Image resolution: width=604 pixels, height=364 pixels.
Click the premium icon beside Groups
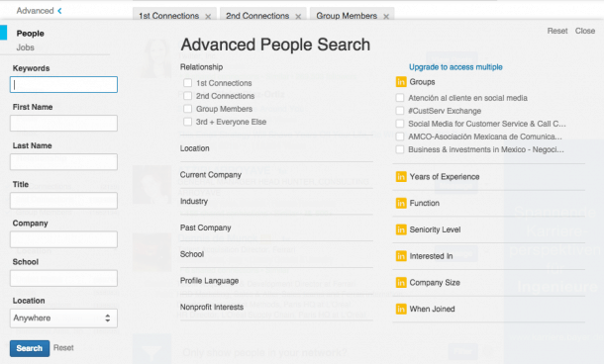click(401, 82)
